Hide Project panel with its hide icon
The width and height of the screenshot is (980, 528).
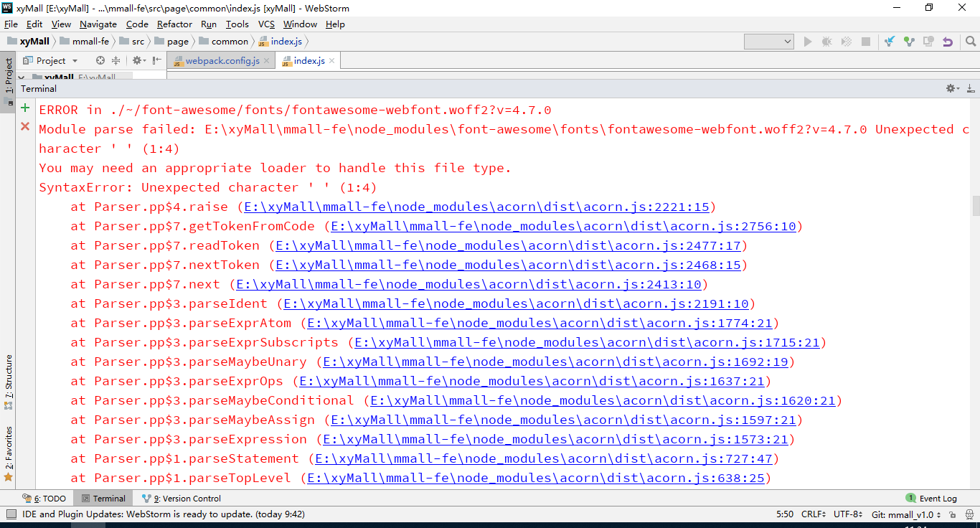point(156,60)
